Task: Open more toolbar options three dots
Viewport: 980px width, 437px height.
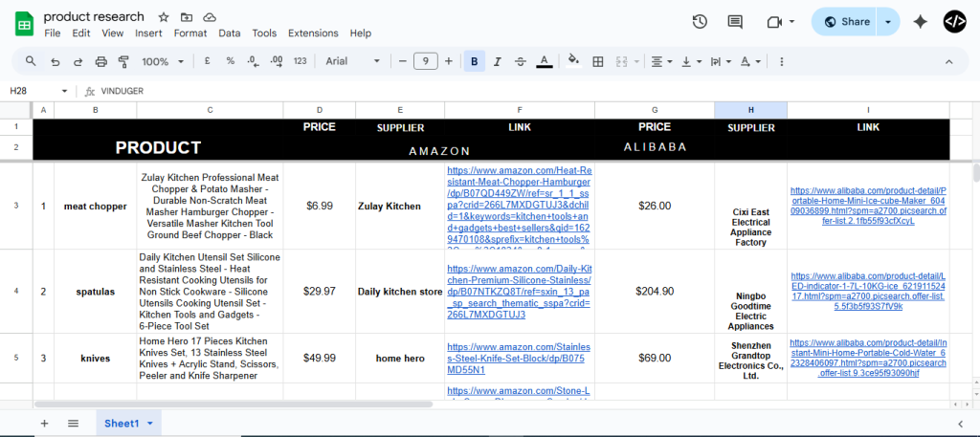Action: click(781, 61)
